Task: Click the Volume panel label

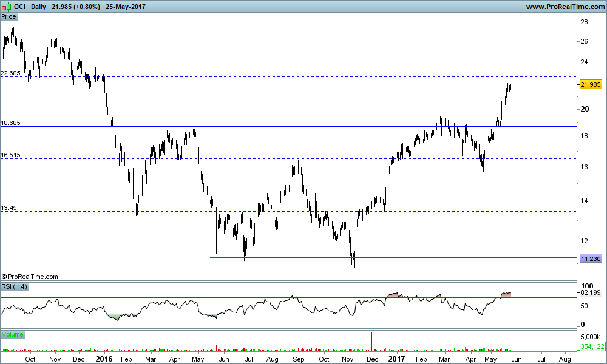Action: point(13,334)
